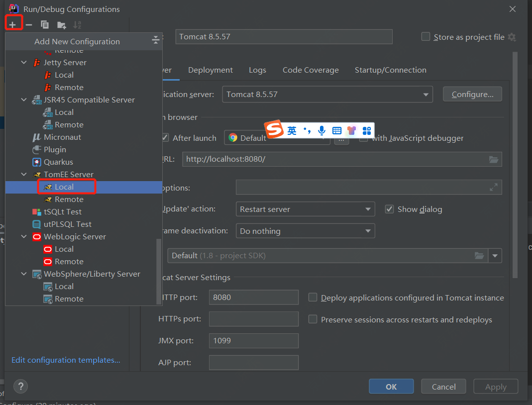Image resolution: width=532 pixels, height=405 pixels.
Task: Click the Add New Configuration plus icon
Action: [x=12, y=25]
